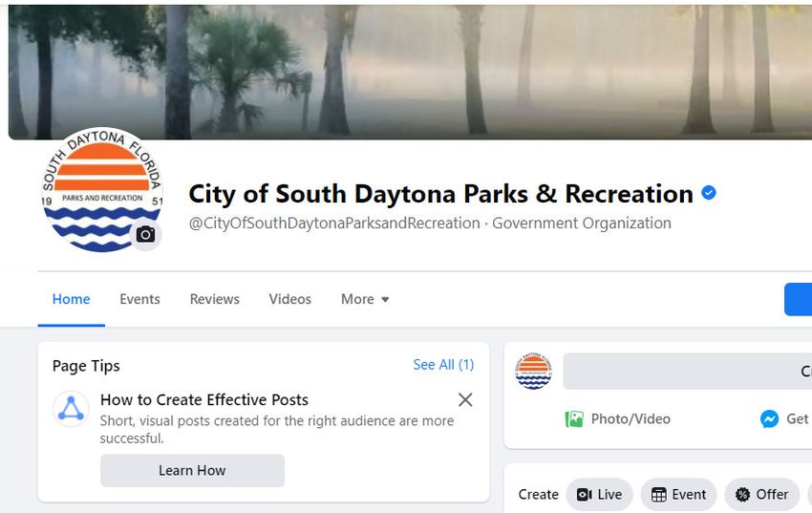812x513 pixels.
Task: Click See All (1) page tips link
Action: click(x=443, y=365)
